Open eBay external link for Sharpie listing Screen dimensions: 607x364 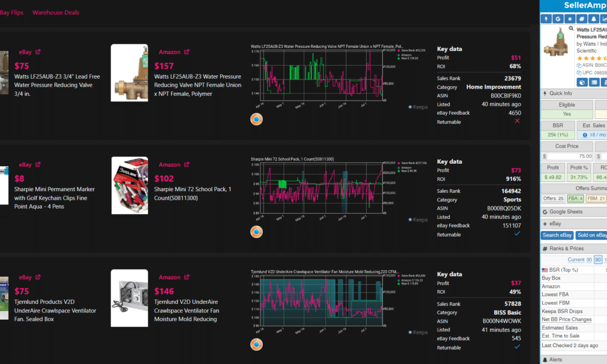pos(38,164)
